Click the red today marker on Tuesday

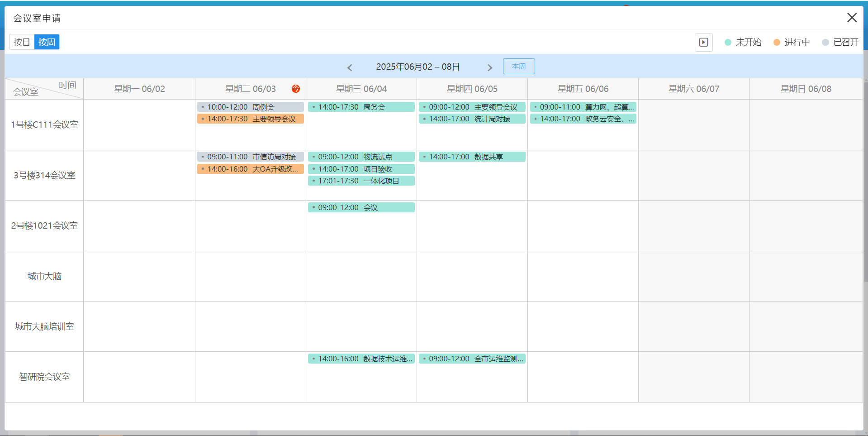[296, 89]
